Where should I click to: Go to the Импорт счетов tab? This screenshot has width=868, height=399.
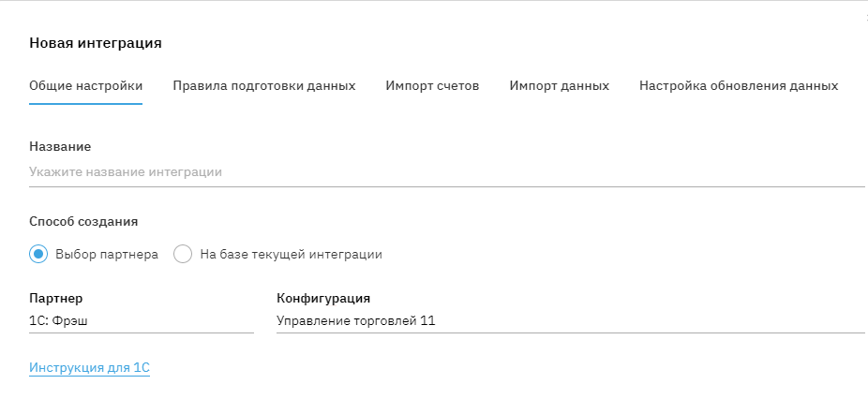point(432,86)
